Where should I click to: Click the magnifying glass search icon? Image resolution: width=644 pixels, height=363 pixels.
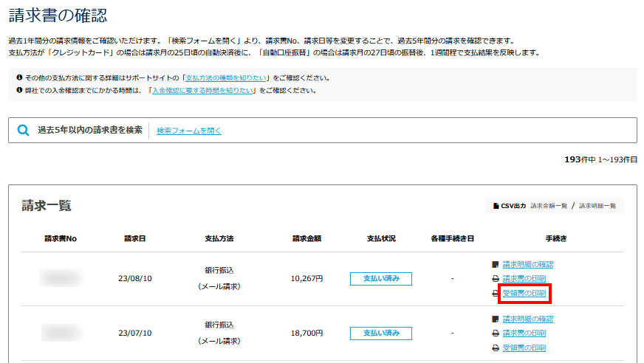coord(24,131)
